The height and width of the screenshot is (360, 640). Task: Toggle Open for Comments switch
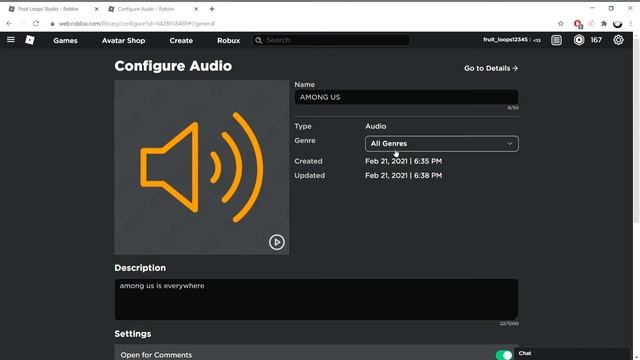[x=504, y=355]
